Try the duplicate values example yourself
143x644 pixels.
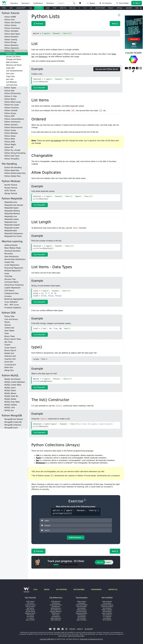tap(39, 205)
